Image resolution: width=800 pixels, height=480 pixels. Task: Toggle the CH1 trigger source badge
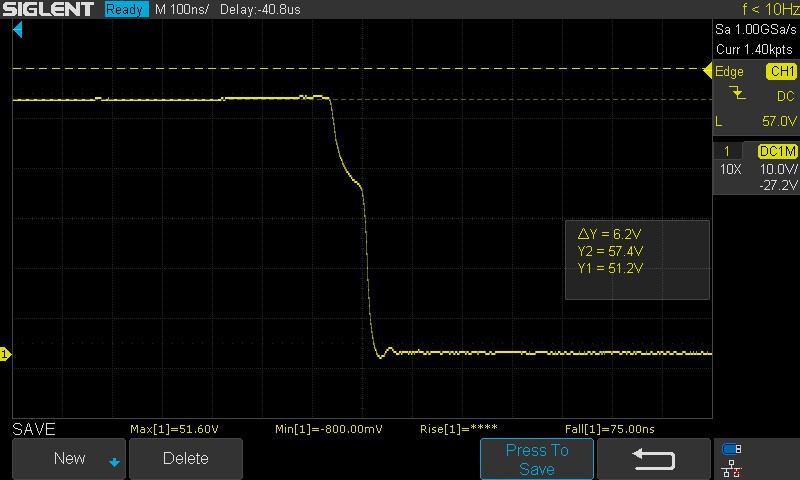(780, 72)
